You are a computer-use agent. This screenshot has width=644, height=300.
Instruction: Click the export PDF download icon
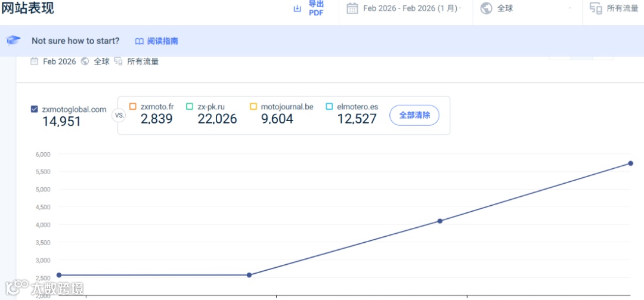(298, 8)
